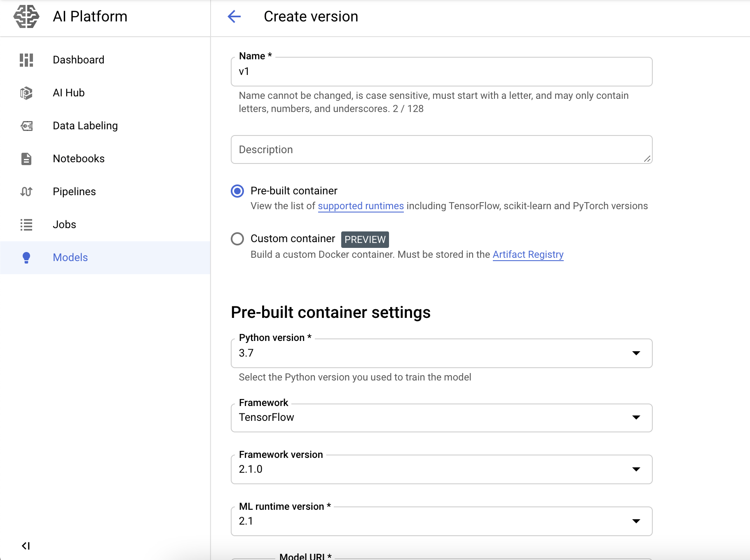Click the Data Labeling sidebar icon
Viewport: 750px width, 560px height.
point(26,126)
